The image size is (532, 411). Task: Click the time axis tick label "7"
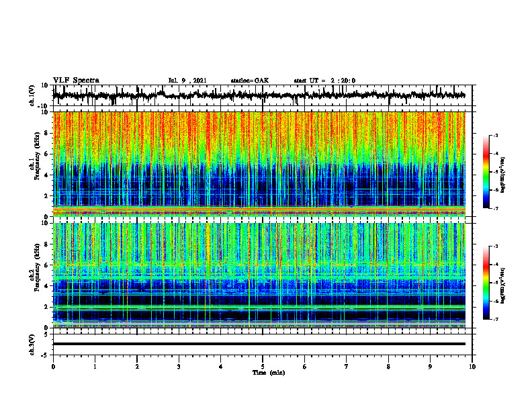click(346, 367)
